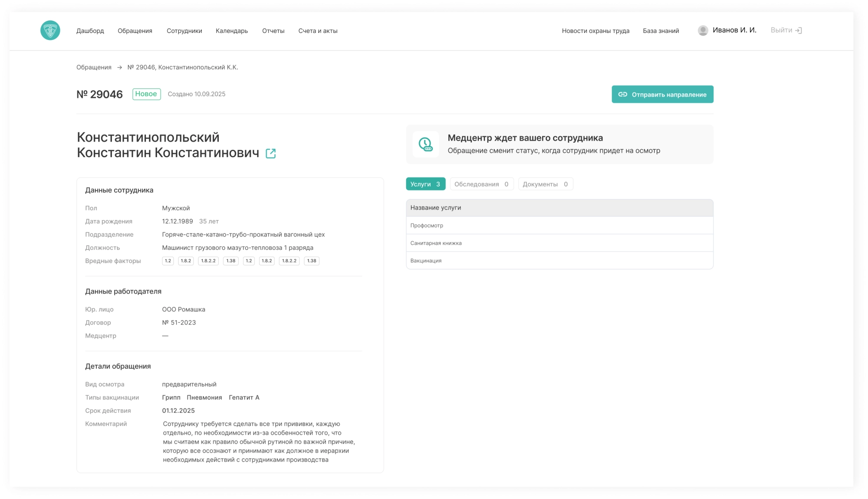The width and height of the screenshot is (868, 499).
Task: Click the placeholder profile picture icon
Action: pos(703,30)
